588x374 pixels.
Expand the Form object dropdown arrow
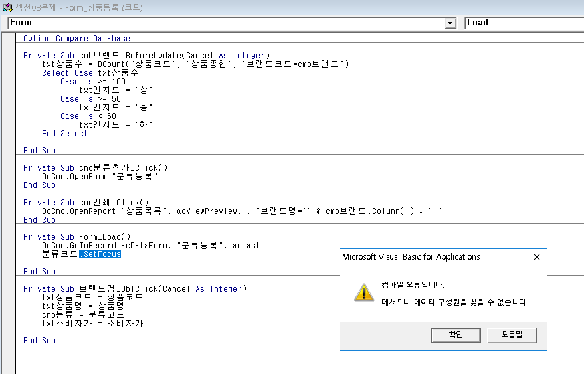point(451,23)
